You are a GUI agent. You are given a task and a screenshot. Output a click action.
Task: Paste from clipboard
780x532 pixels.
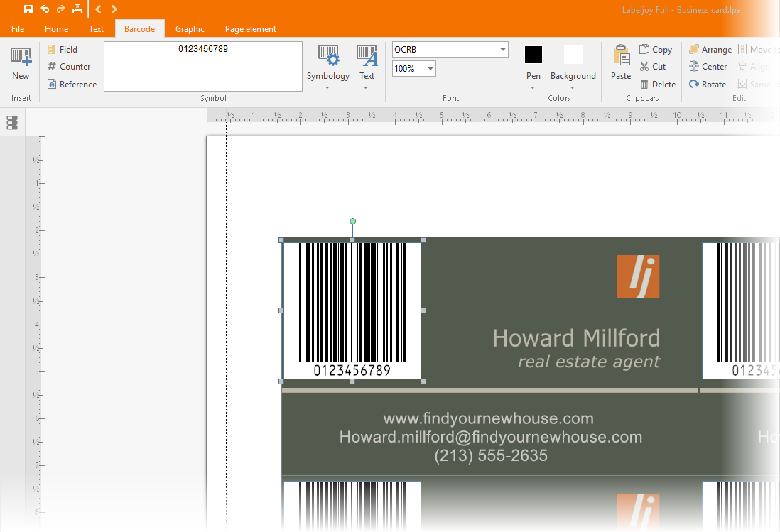click(621, 63)
